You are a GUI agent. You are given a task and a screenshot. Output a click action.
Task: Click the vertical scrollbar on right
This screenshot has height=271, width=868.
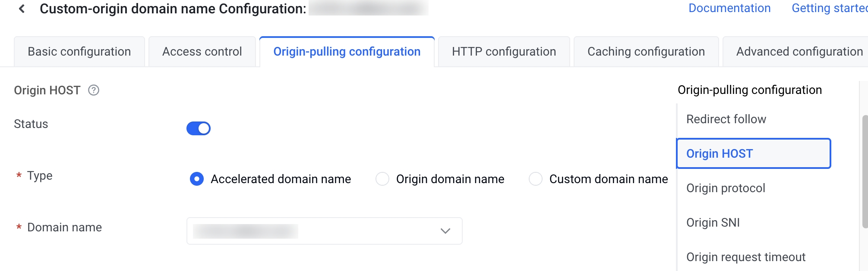tap(865, 171)
